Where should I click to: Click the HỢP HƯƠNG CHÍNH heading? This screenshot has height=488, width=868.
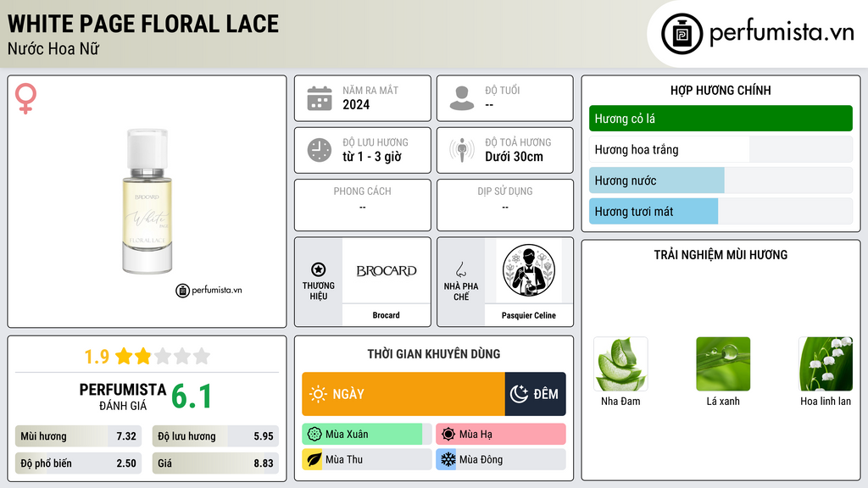coord(721,90)
